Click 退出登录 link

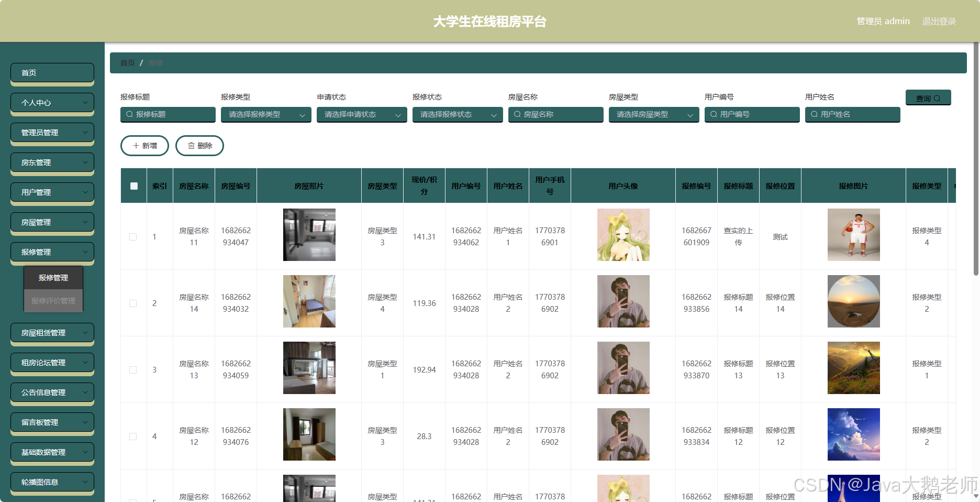coord(939,21)
